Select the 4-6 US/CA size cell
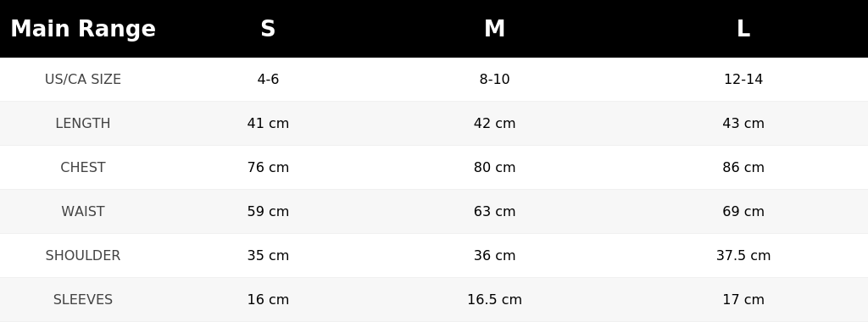 click(268, 79)
